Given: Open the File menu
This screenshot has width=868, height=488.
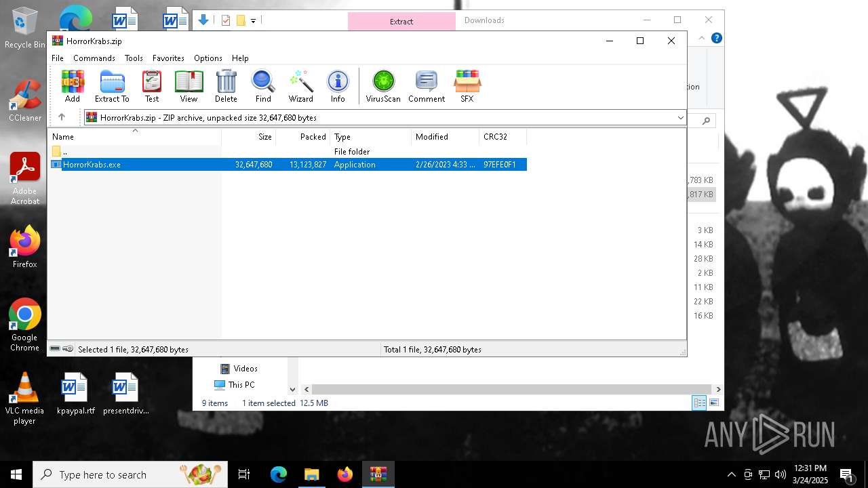Looking at the screenshot, I should tap(58, 58).
